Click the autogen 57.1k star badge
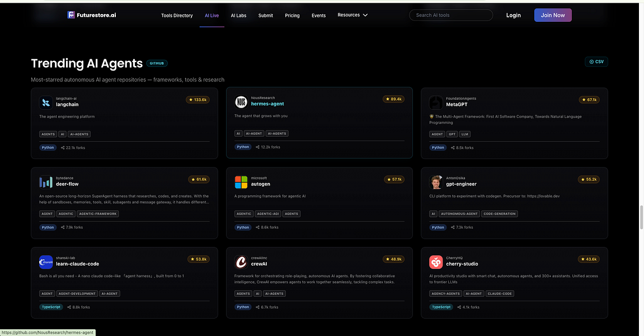Viewport: 644px width, 336px height. pyautogui.click(x=394, y=179)
